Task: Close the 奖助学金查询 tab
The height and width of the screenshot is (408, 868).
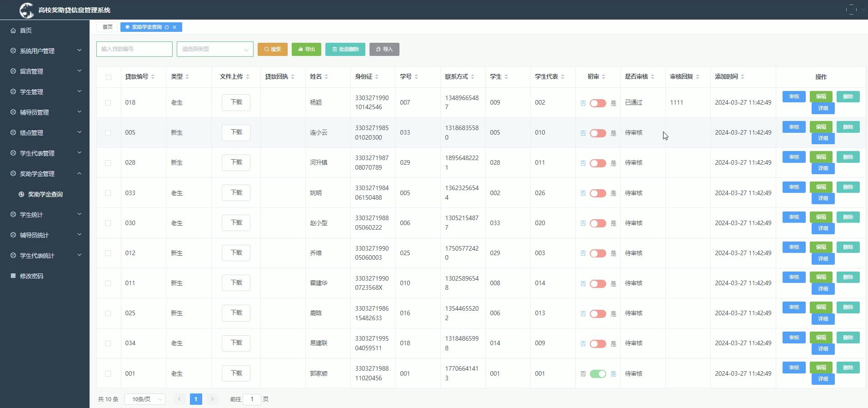Action: 175,27
